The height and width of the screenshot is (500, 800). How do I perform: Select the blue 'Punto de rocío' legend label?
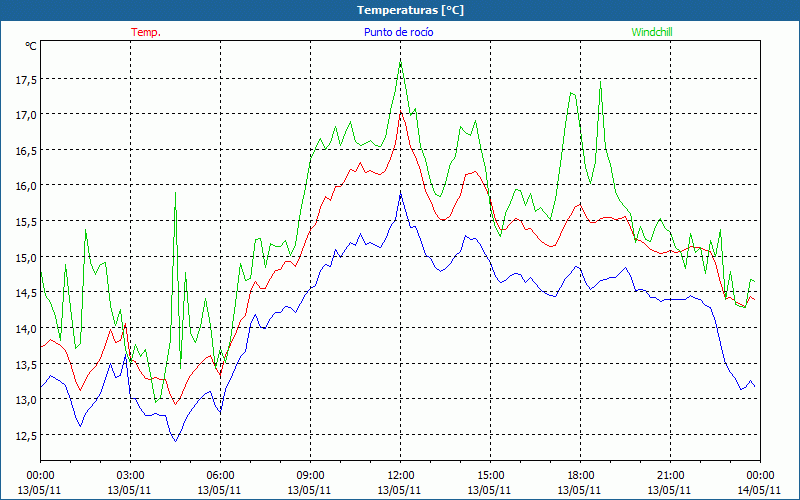coord(398,32)
